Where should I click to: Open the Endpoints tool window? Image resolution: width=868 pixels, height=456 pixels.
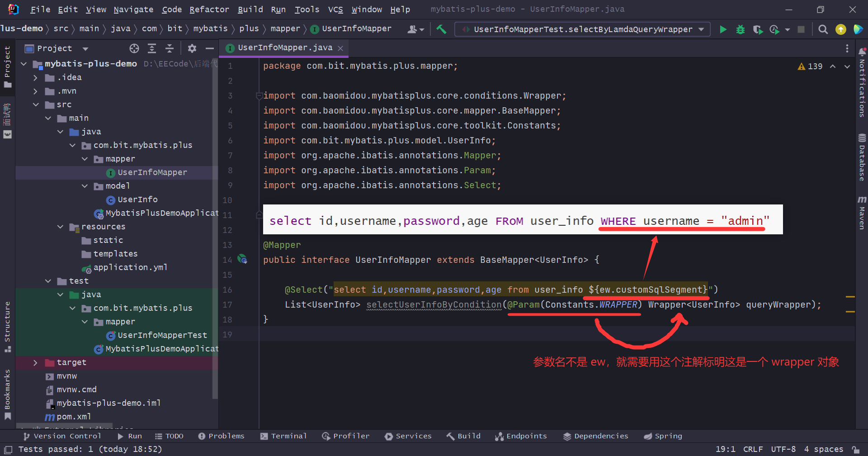(521, 436)
